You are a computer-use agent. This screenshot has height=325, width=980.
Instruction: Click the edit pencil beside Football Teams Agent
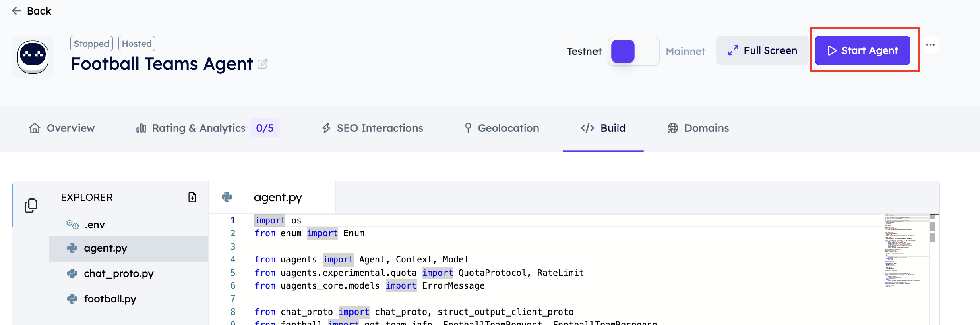click(x=263, y=64)
